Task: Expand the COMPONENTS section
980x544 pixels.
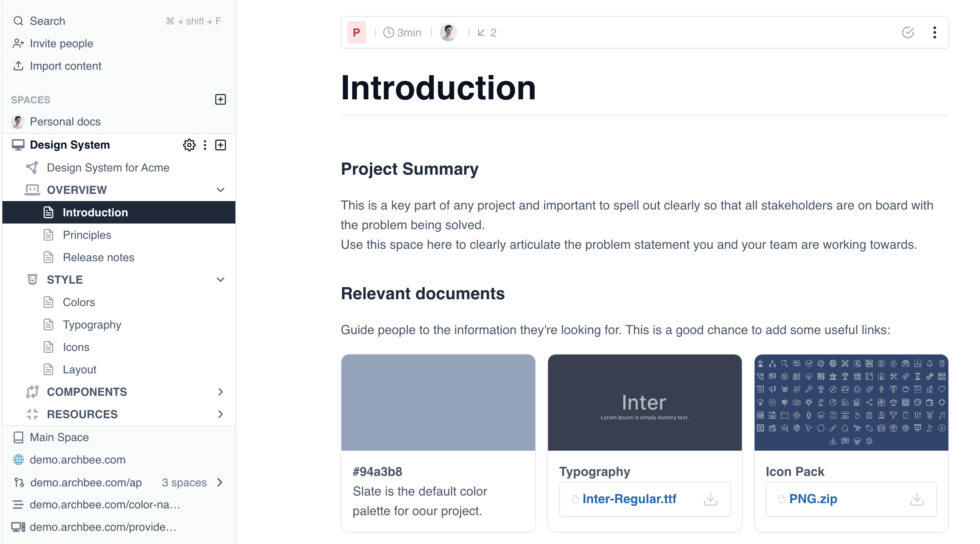Action: (x=220, y=392)
